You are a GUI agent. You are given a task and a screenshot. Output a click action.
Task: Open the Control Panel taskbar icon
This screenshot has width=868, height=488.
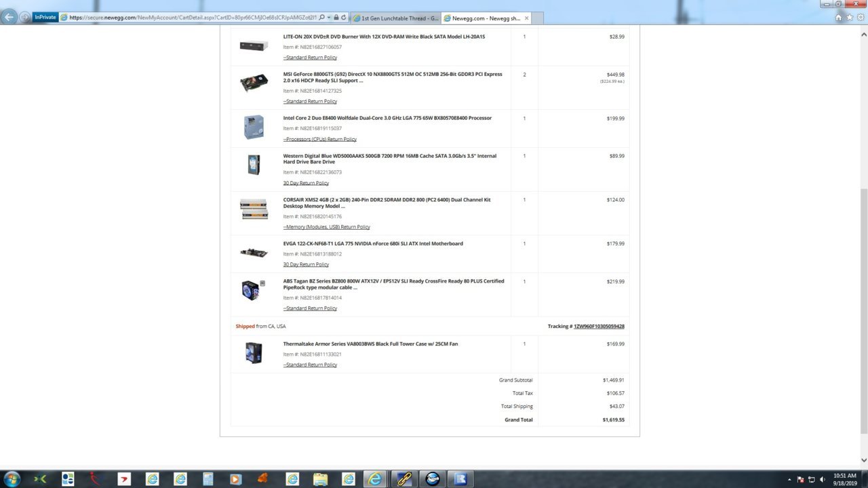point(68,479)
